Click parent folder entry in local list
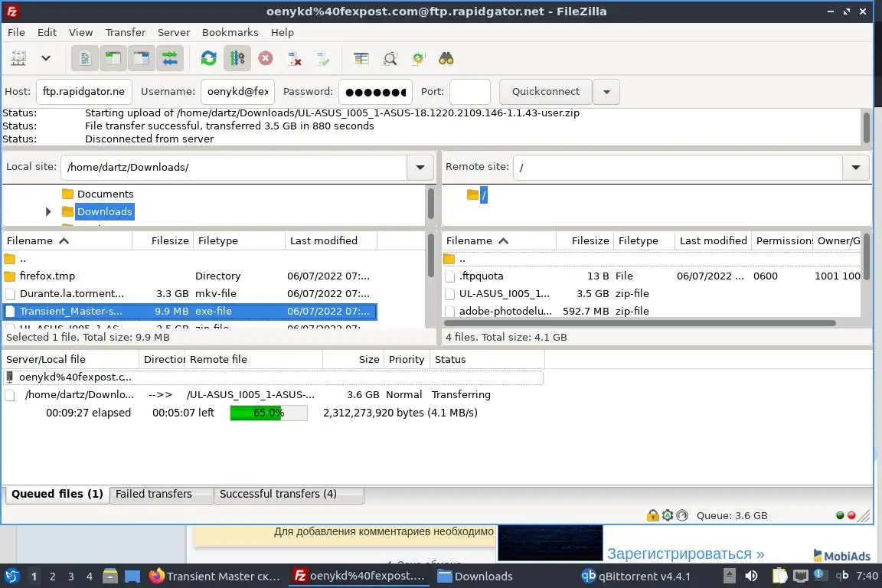Image resolution: width=882 pixels, height=588 pixels. click(x=190, y=259)
